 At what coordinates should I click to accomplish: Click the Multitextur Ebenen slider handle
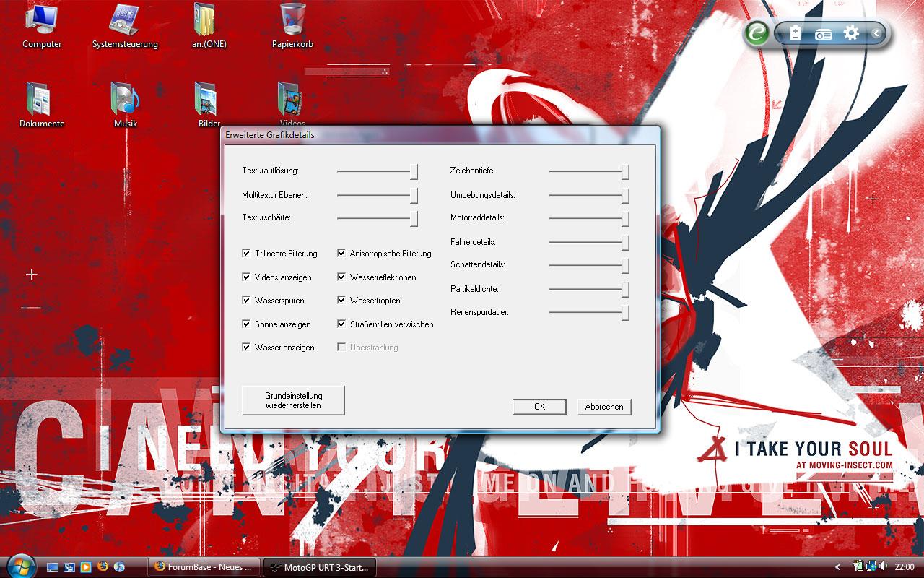pyautogui.click(x=414, y=195)
